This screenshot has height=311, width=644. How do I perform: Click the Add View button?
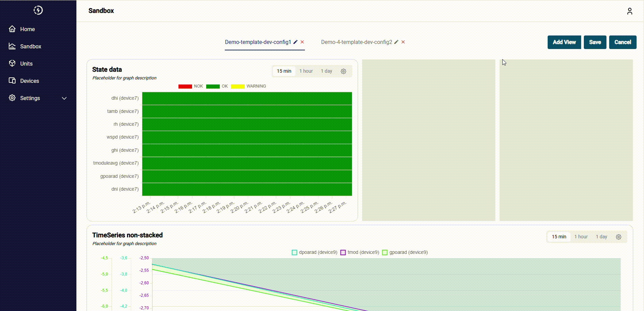[x=564, y=42]
